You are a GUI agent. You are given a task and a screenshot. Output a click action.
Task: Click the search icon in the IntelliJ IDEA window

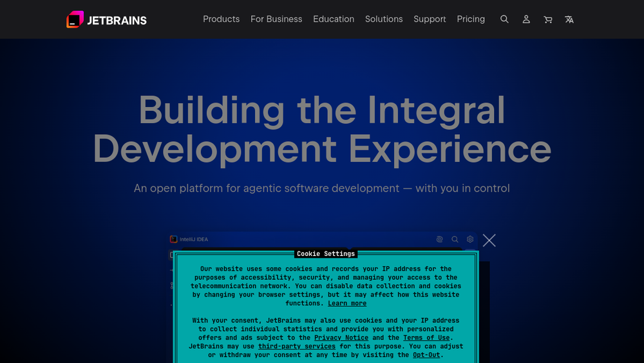click(x=455, y=239)
